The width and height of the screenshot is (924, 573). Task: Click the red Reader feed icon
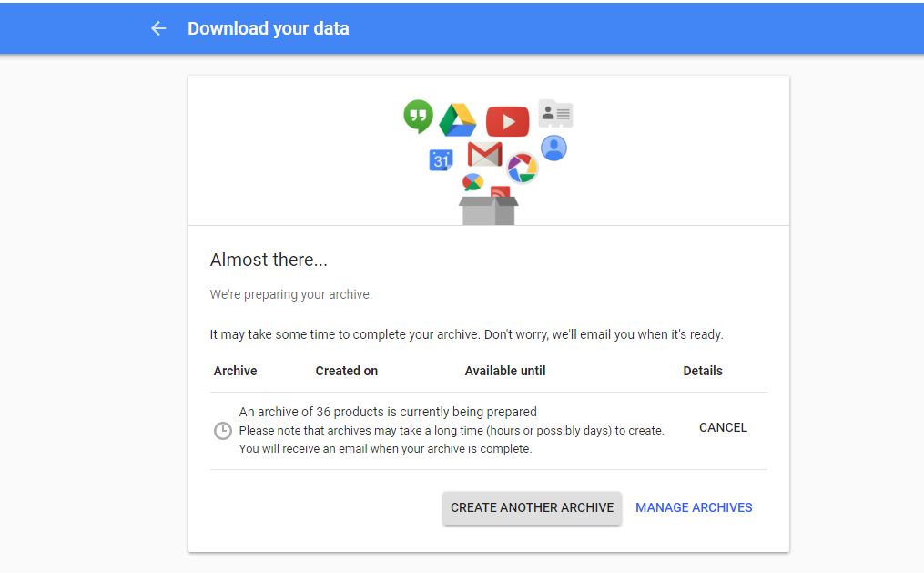(x=500, y=192)
